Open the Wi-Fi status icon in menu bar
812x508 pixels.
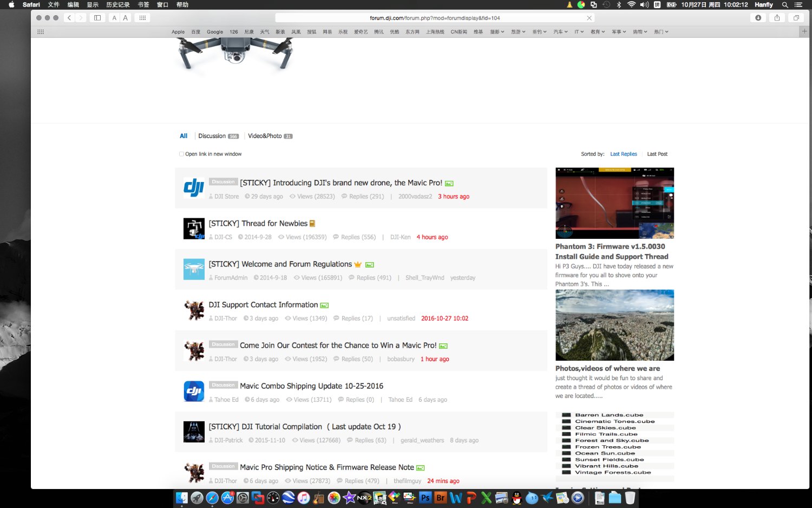(631, 4)
